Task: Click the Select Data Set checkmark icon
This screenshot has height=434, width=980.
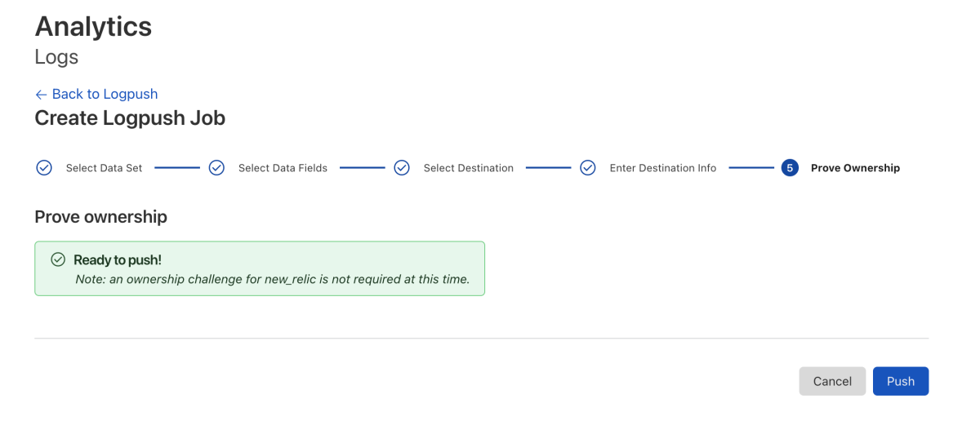Action: 44,168
